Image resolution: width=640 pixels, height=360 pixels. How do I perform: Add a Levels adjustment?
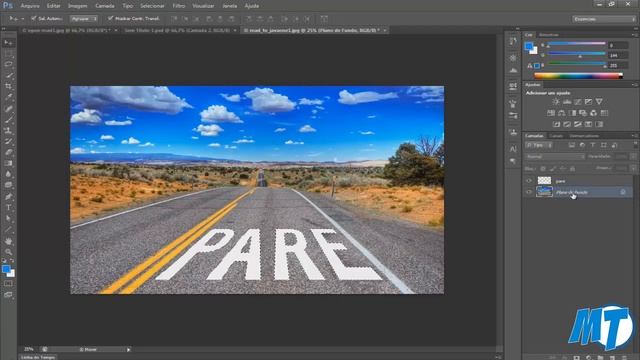(x=567, y=102)
